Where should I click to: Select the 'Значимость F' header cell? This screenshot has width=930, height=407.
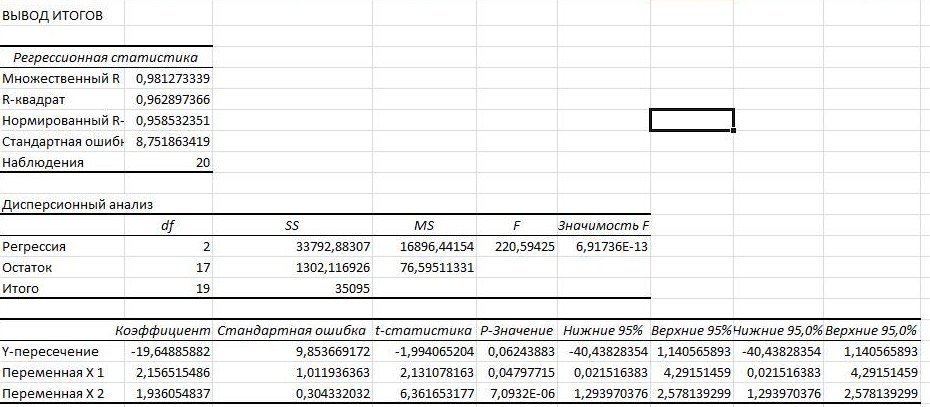coord(603,225)
